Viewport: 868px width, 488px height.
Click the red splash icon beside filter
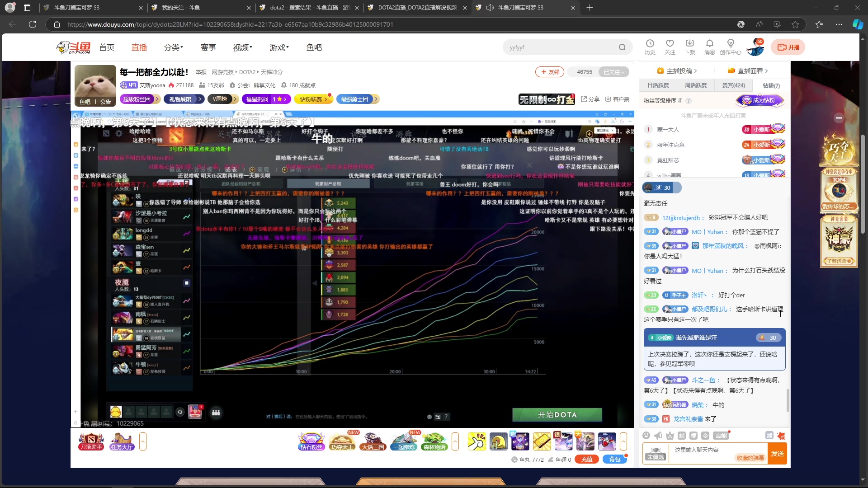(781, 436)
